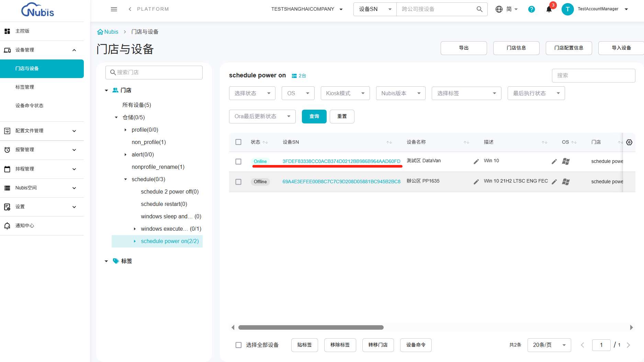Open 主控版 in sidebar

(42, 31)
